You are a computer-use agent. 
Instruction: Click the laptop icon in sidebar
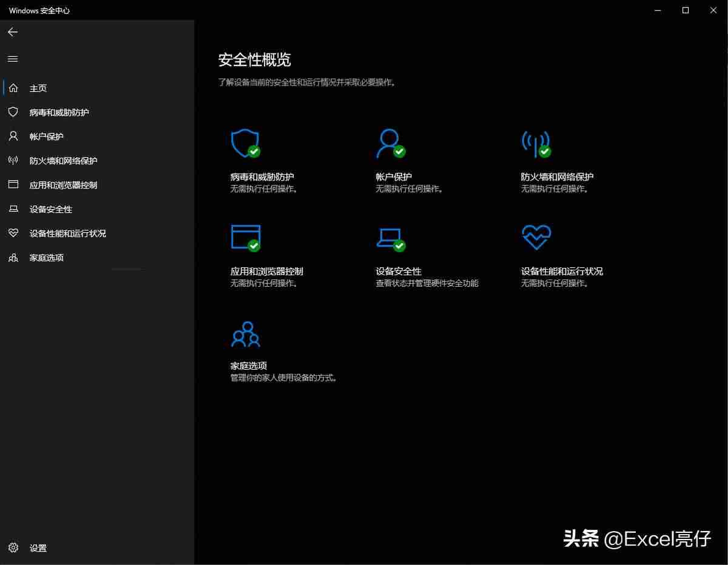pyautogui.click(x=13, y=209)
